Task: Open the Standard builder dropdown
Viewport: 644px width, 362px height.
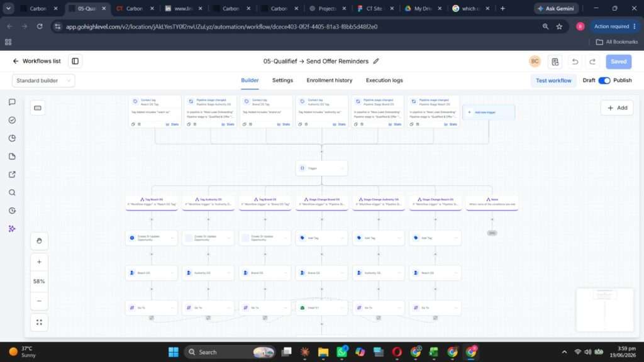Action: [x=43, y=80]
